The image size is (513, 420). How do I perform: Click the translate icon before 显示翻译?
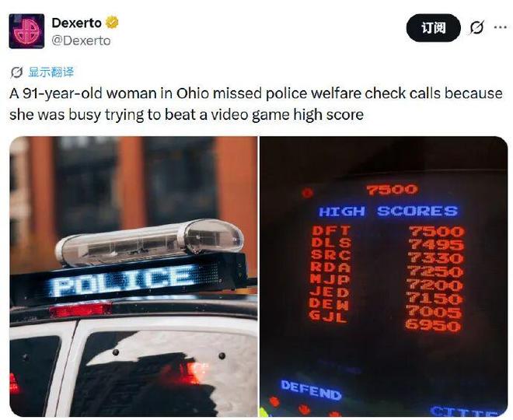pos(16,72)
